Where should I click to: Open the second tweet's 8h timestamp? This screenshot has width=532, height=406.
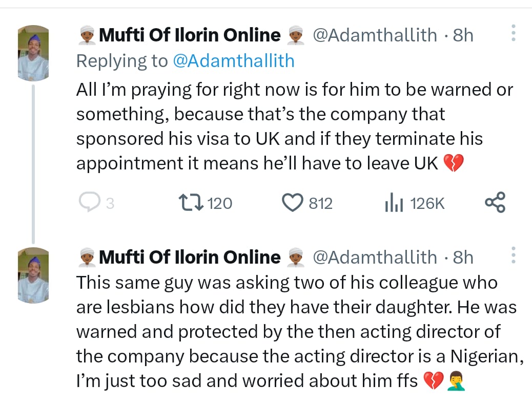(463, 257)
